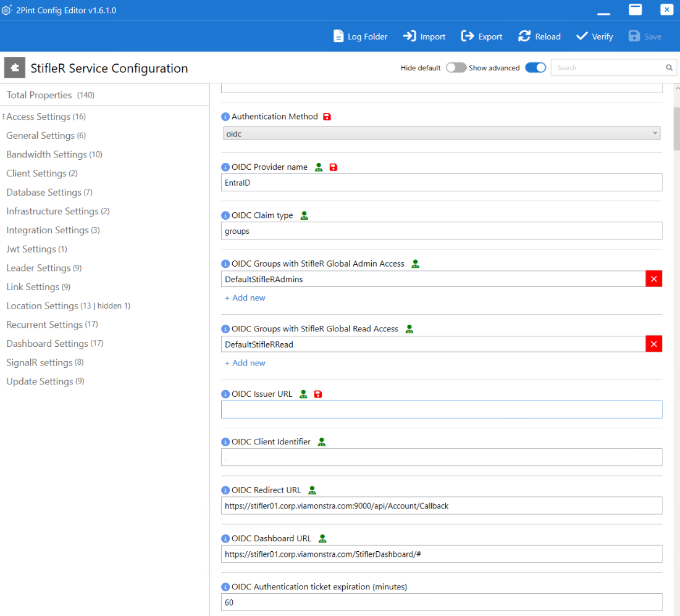This screenshot has height=616, width=680.
Task: Click search magnifier icon
Action: pos(669,68)
